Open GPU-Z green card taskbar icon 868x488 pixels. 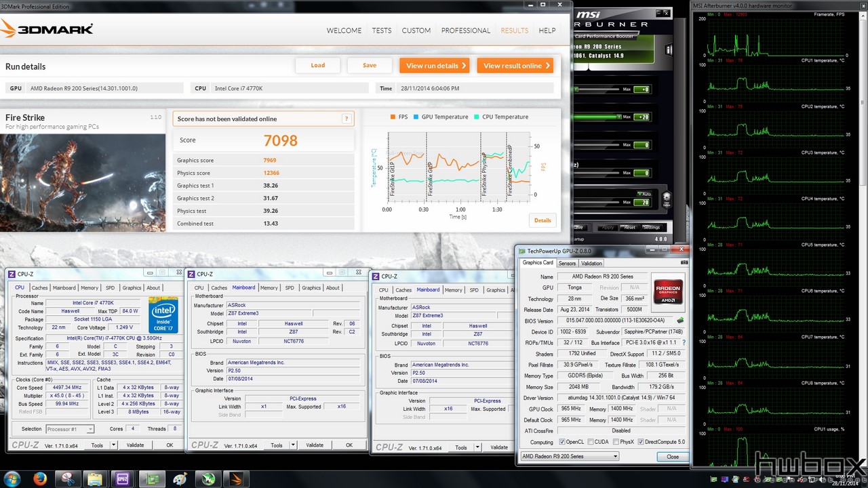point(151,479)
